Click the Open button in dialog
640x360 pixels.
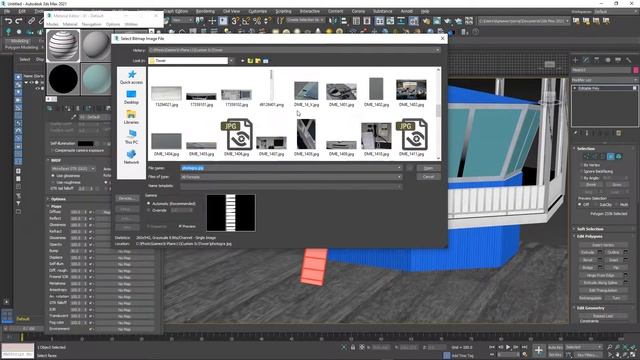pos(428,168)
